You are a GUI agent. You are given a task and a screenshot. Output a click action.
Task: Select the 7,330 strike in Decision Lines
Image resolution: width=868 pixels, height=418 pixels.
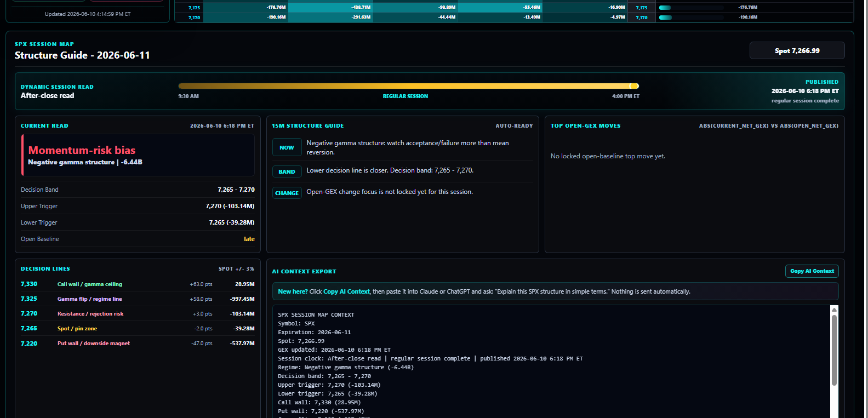pos(29,284)
